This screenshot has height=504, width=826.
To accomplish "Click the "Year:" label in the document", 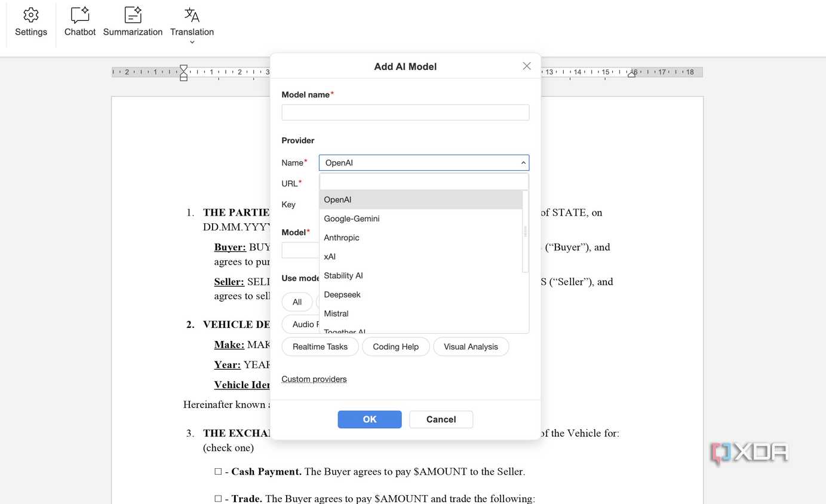I will tap(228, 365).
